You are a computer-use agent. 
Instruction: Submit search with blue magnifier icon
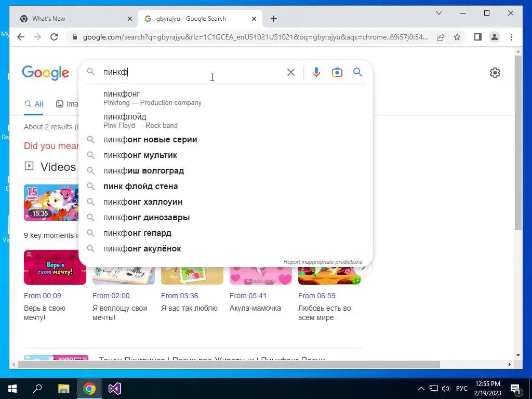(357, 72)
